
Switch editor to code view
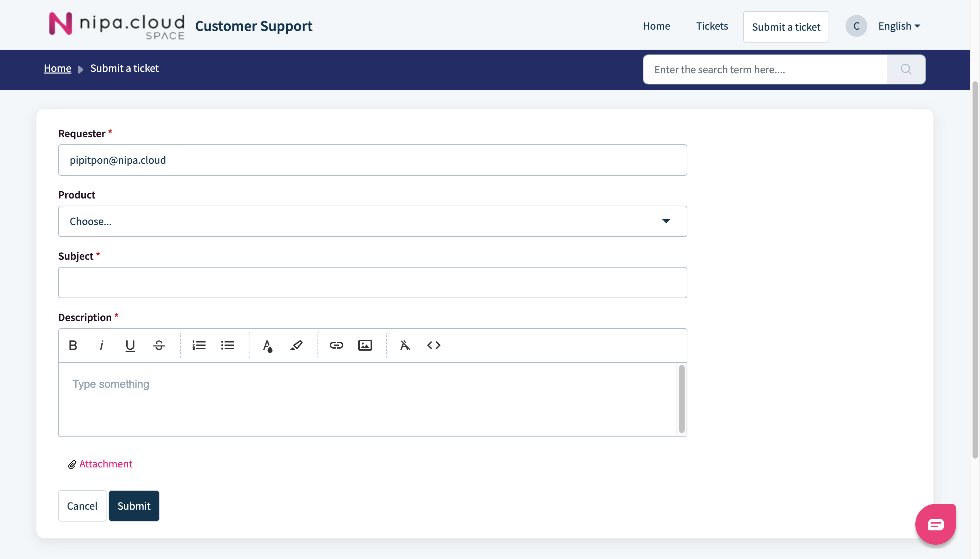(x=434, y=345)
